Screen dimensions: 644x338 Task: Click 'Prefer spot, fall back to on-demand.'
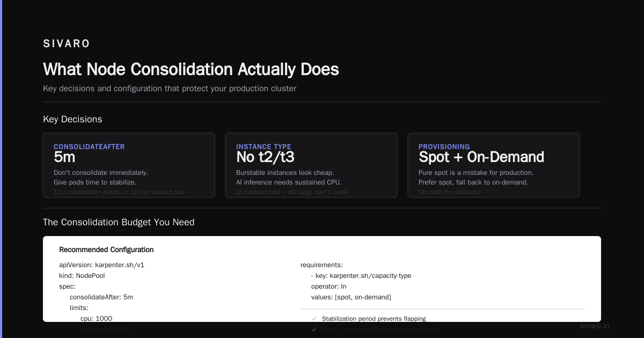click(473, 182)
